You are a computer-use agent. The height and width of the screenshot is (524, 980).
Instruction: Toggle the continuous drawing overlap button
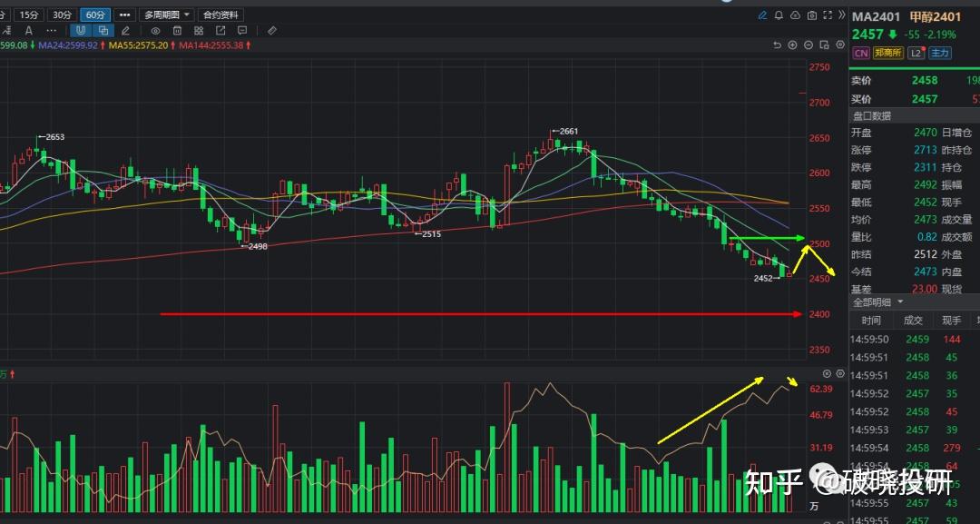tap(103, 30)
